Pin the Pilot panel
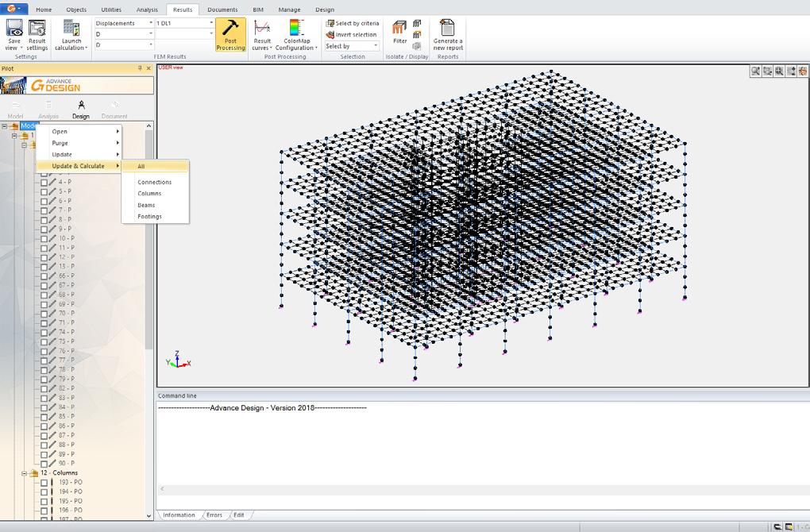 140,68
